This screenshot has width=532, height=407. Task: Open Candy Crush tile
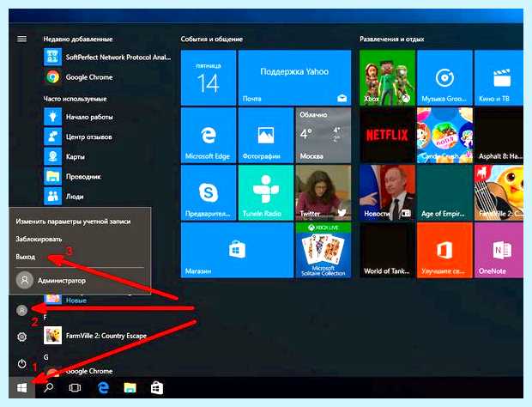pos(444,135)
